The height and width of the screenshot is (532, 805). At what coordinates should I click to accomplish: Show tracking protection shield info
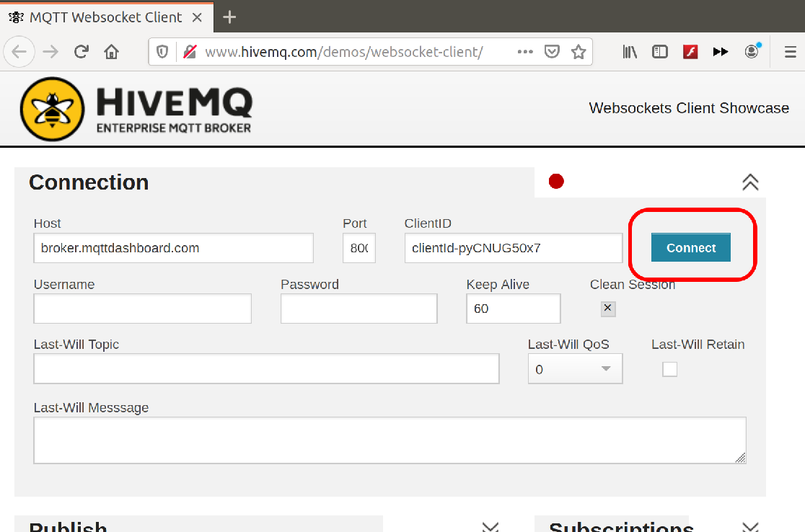(x=162, y=52)
